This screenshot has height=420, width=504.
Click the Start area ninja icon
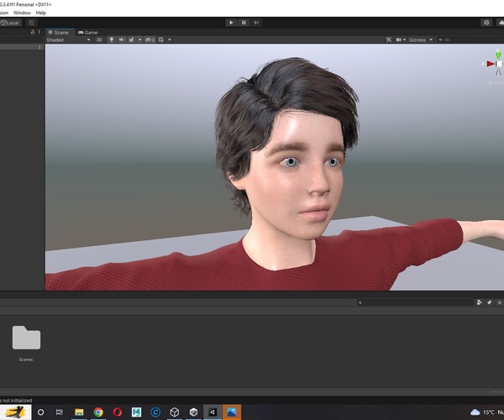[15, 412]
